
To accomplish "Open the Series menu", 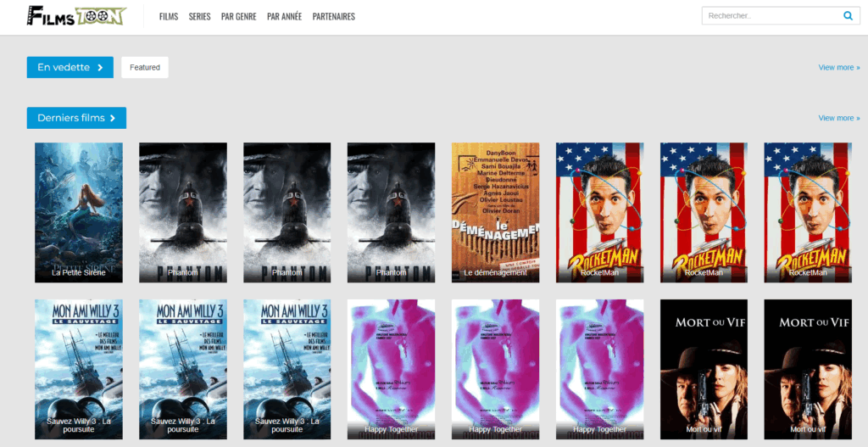I will coord(199,17).
